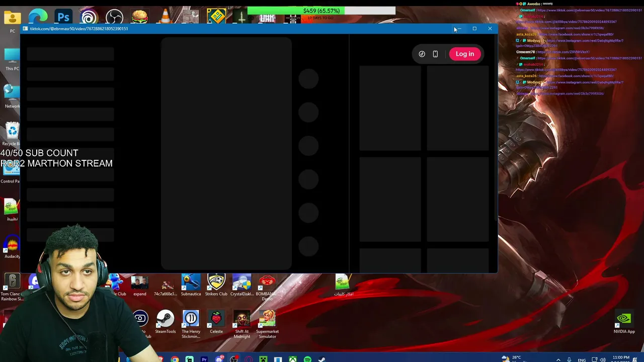Open the Subnautica desktop shortcut

(191, 285)
